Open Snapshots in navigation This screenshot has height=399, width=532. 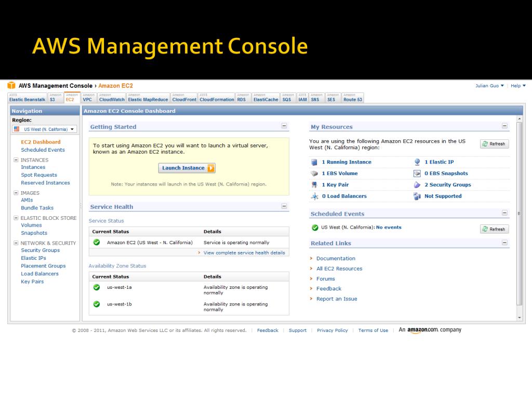tap(34, 233)
